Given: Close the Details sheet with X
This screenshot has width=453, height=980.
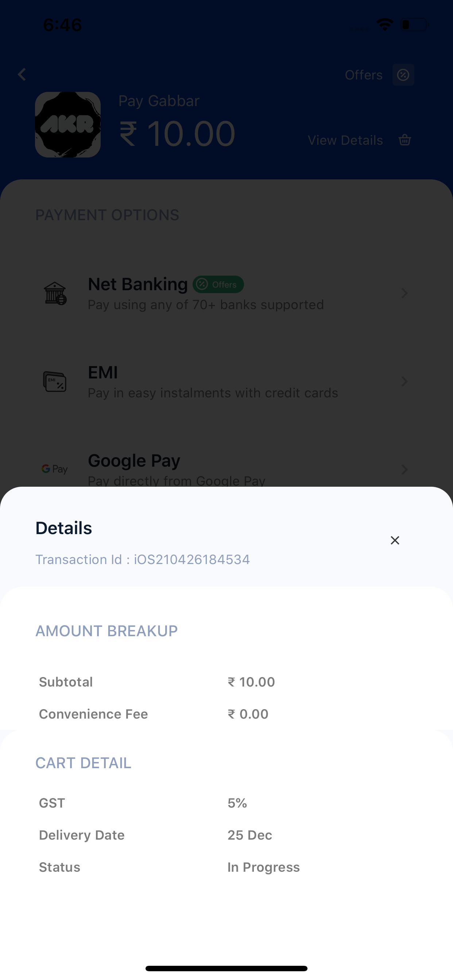Looking at the screenshot, I should click(395, 540).
